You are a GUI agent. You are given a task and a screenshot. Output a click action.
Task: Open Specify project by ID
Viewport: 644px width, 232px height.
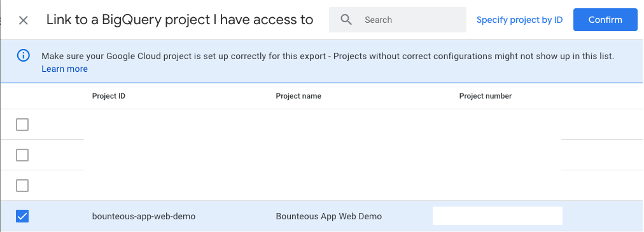tap(519, 20)
